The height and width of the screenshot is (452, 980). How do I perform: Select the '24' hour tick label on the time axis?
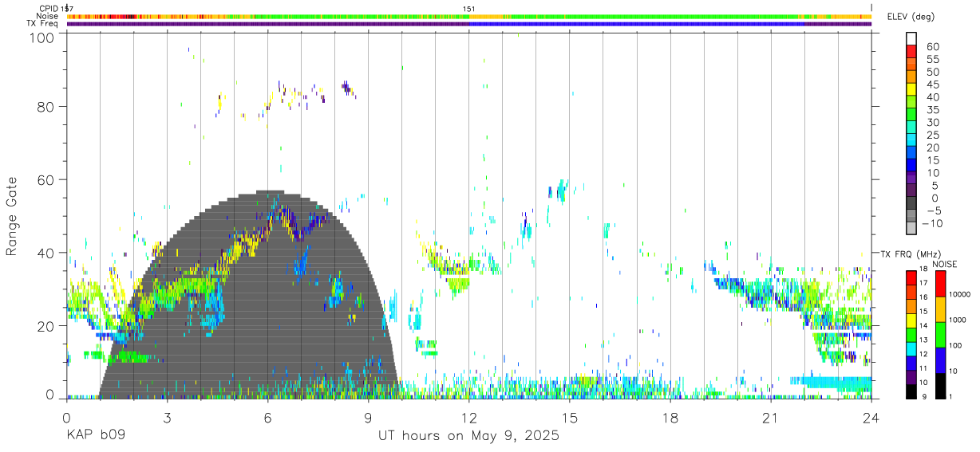click(871, 417)
